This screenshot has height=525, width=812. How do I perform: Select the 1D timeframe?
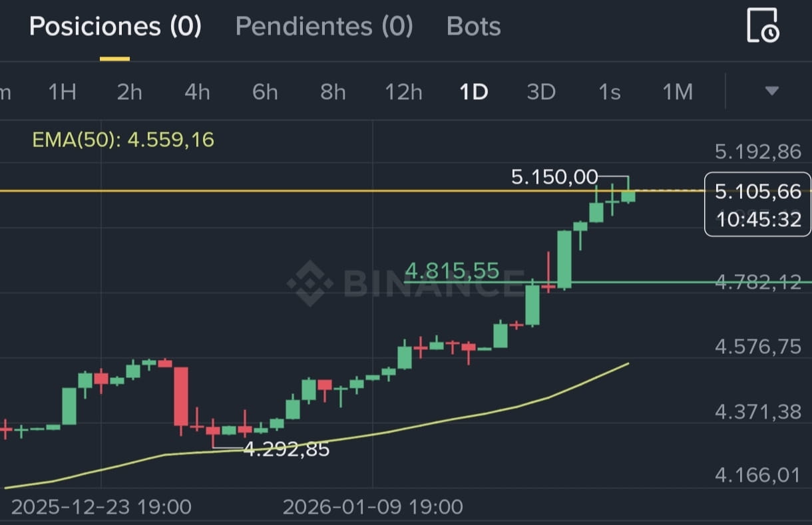pos(474,92)
